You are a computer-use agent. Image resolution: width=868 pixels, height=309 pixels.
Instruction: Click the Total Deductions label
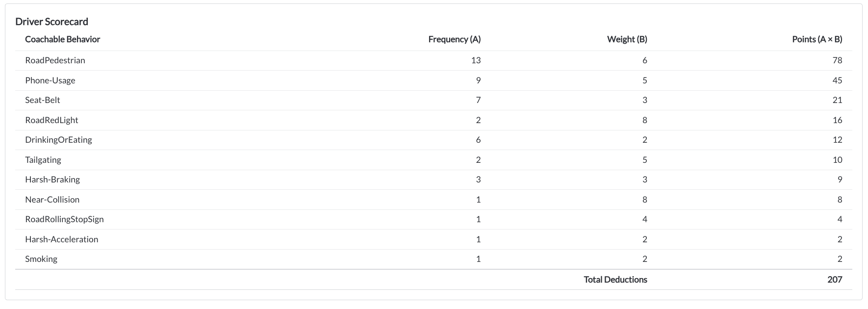click(x=615, y=280)
